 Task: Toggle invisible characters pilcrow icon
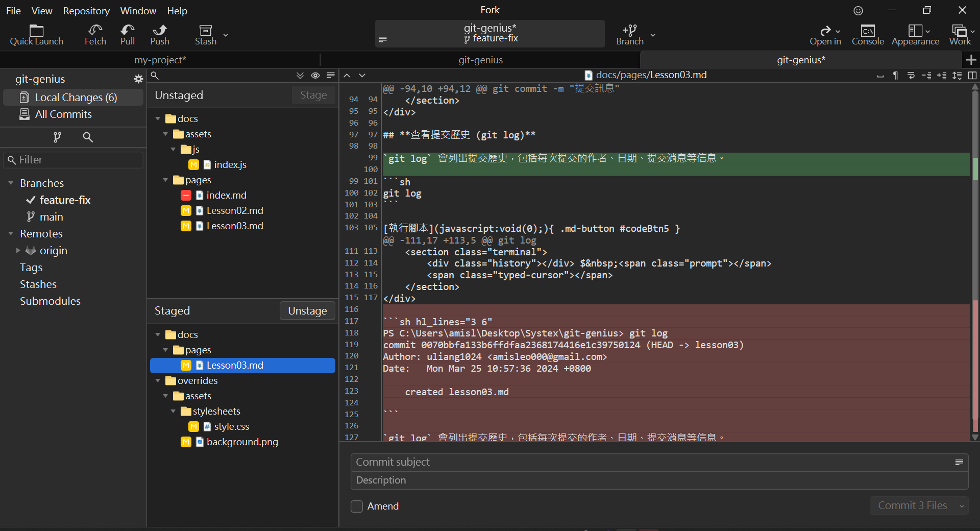[895, 76]
